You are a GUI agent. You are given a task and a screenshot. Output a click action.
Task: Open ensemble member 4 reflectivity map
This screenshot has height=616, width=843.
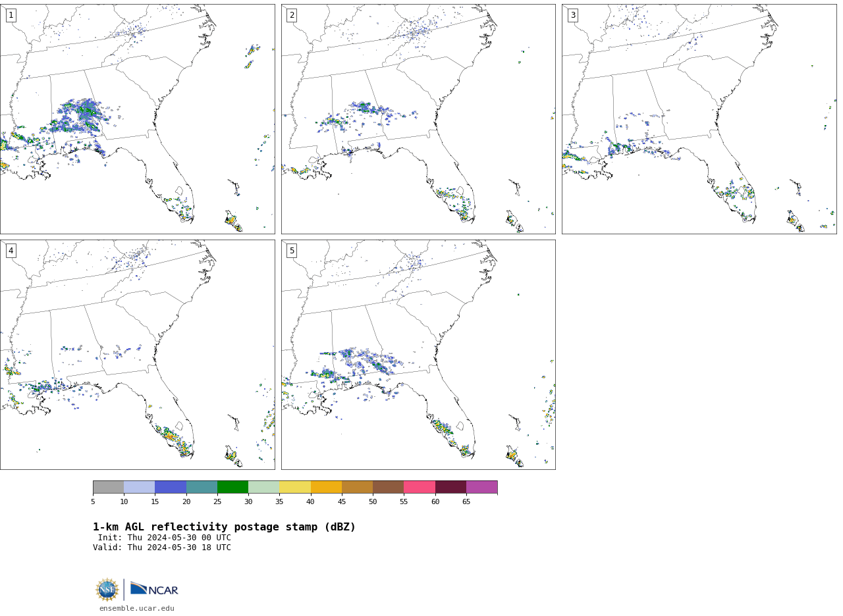137,355
